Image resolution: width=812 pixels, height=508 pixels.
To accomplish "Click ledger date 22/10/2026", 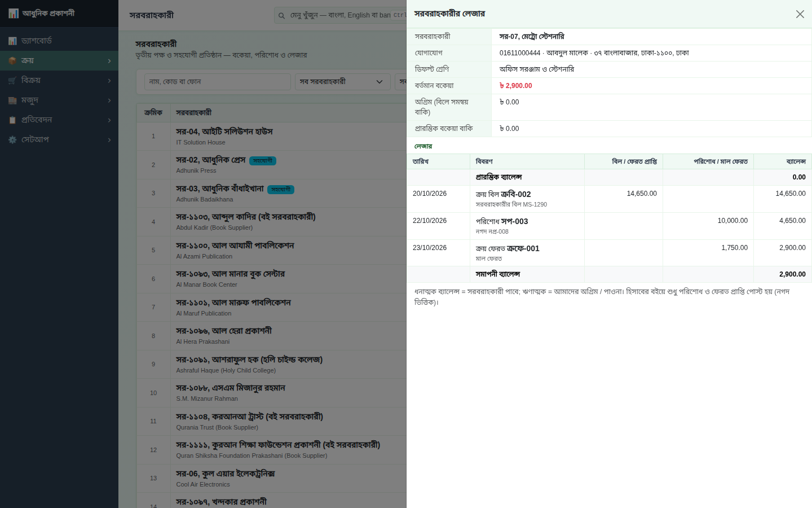I will [430, 221].
